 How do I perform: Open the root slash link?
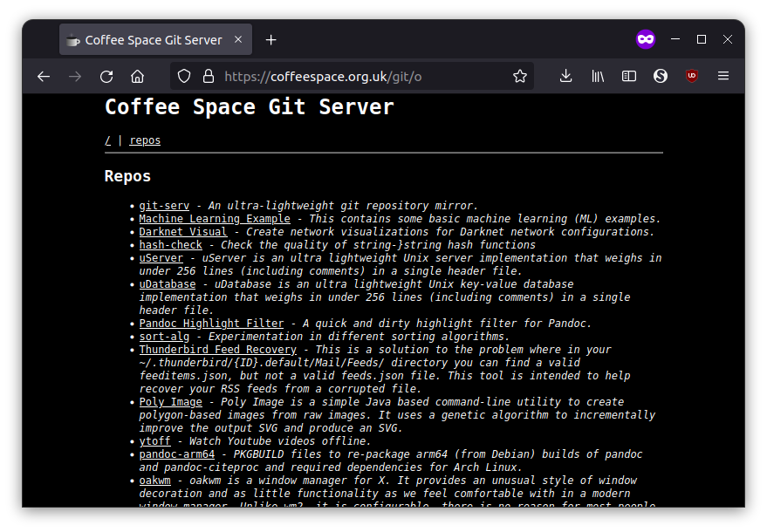[x=107, y=140]
